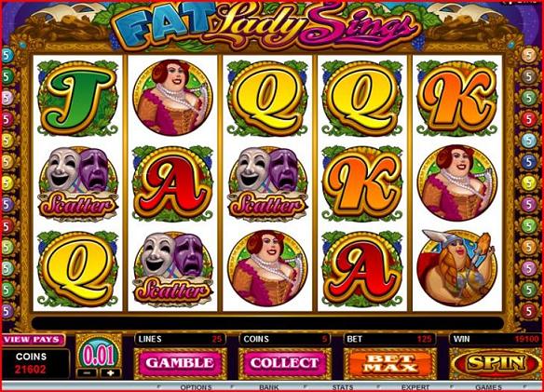This screenshot has width=544, height=392.
Task: Select the red A symbol on reel two
Action: (x=172, y=183)
